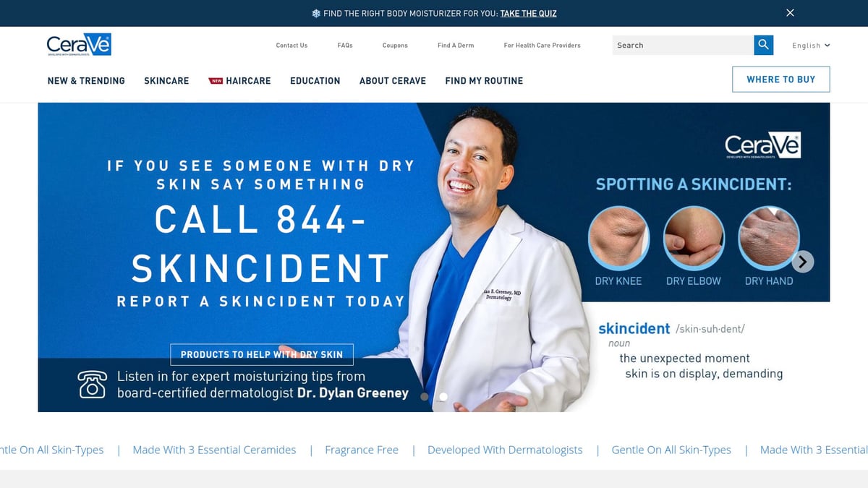Click the telephone icon in banner

pyautogui.click(x=93, y=384)
